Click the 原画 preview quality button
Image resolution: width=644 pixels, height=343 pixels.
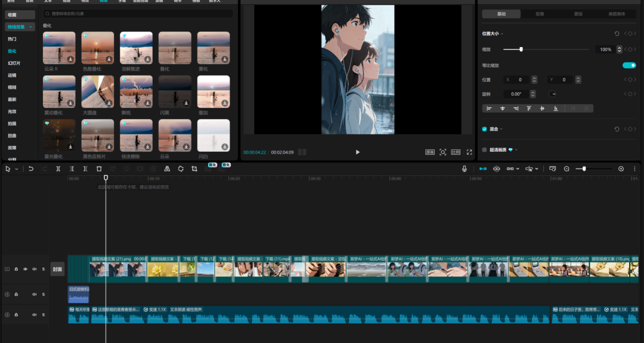(x=430, y=152)
